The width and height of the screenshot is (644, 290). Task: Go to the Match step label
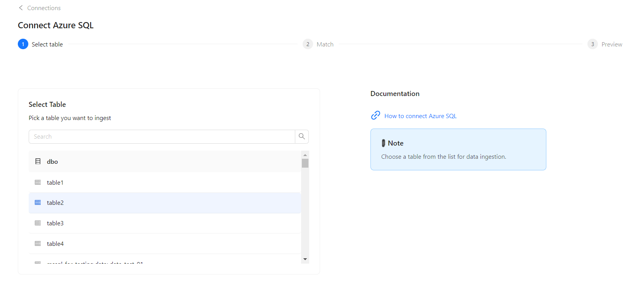coord(325,45)
